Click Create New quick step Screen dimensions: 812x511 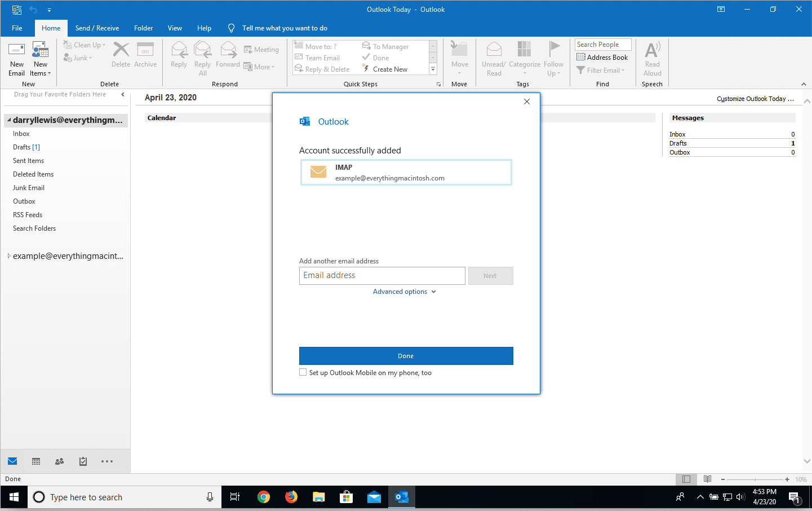pos(385,69)
